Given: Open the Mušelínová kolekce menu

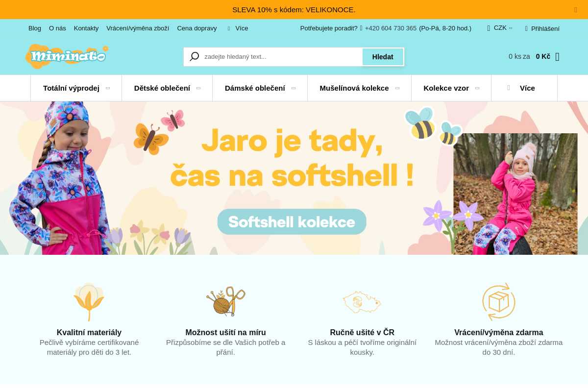Looking at the screenshot, I should click(359, 88).
